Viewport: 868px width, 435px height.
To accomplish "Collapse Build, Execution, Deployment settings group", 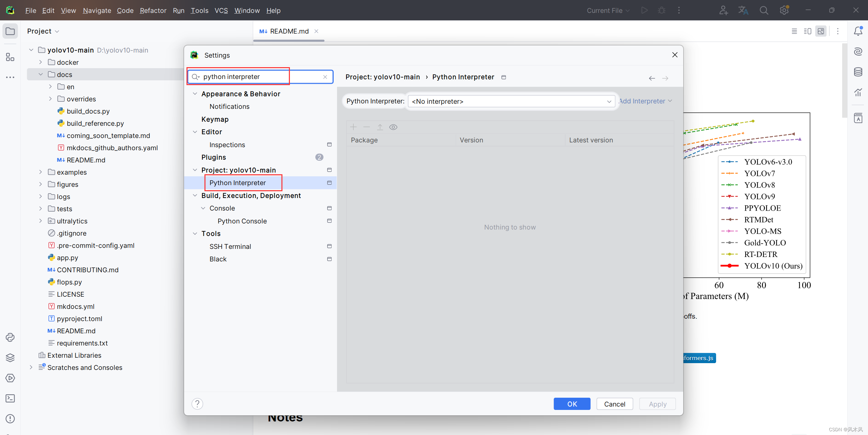I will coord(195,195).
